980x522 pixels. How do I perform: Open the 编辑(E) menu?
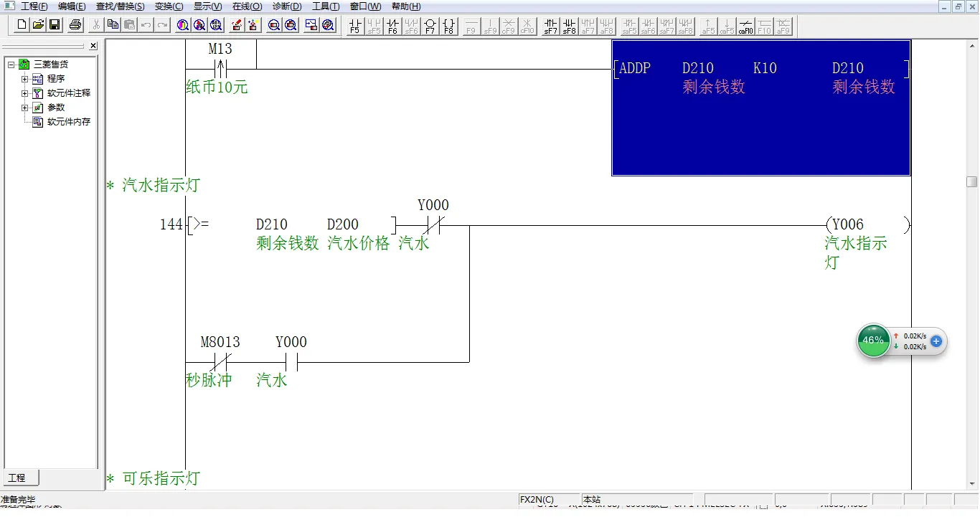click(72, 6)
